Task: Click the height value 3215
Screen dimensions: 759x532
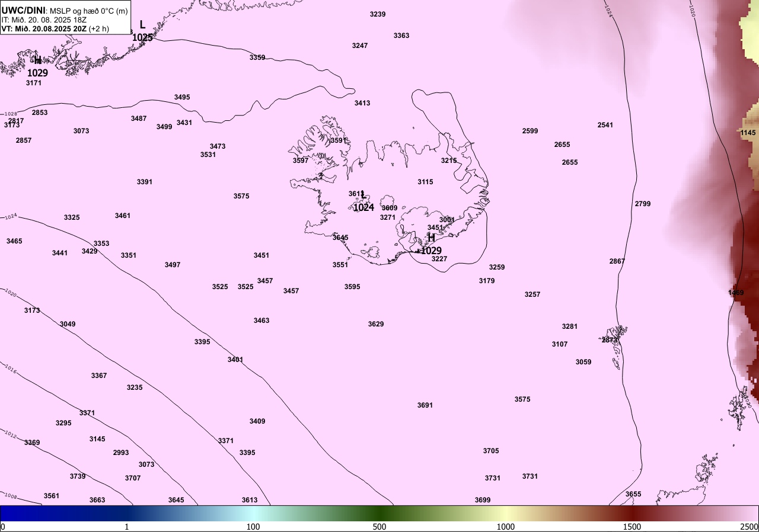Action: (x=449, y=161)
